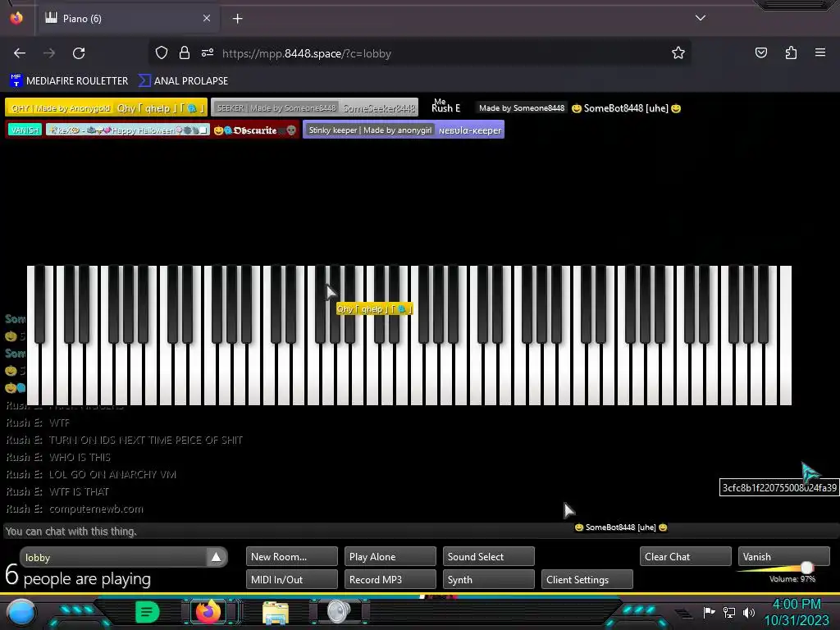840x630 pixels.
Task: Click the Action Center flag tray icon
Action: (710, 612)
